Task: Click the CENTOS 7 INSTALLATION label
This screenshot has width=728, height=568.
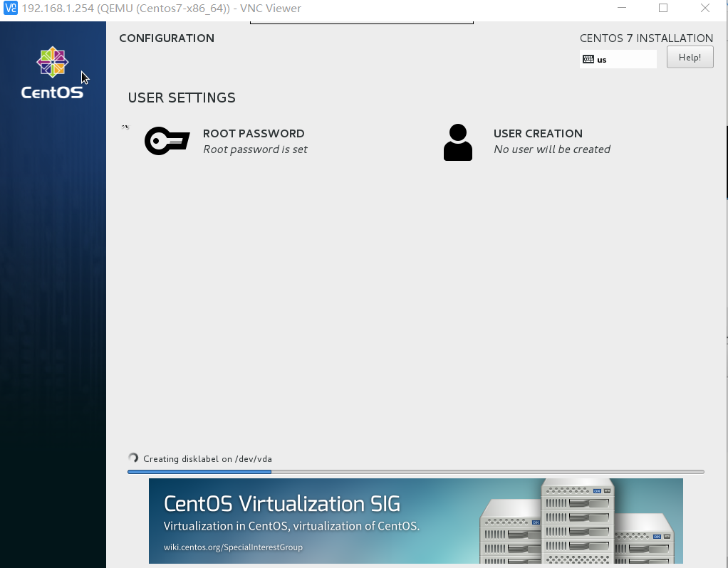Action: 646,38
